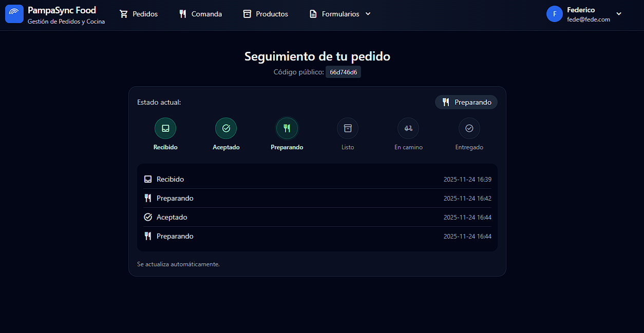The image size is (644, 333).
Task: Click the Aceptado checkmark icon
Action: point(226,128)
